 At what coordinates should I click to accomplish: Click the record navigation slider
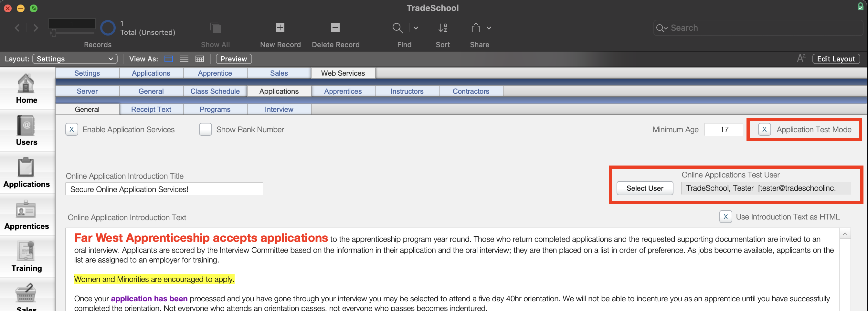pyautogui.click(x=72, y=33)
